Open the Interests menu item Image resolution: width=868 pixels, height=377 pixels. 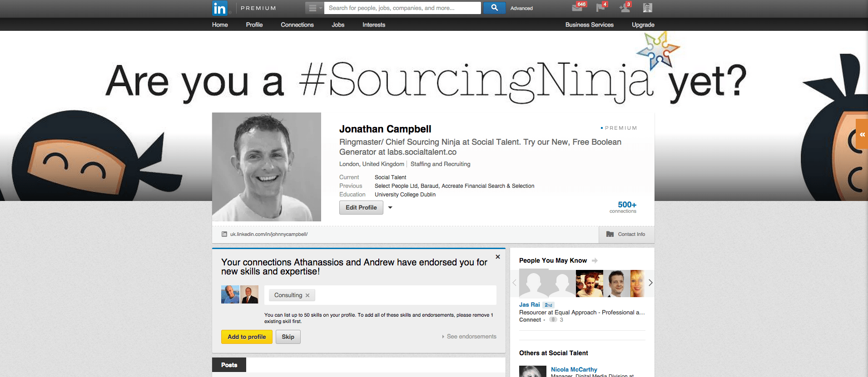pyautogui.click(x=374, y=24)
